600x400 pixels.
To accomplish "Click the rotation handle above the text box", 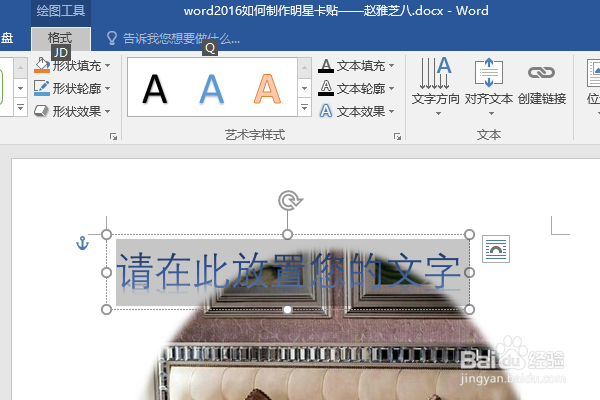I will (x=290, y=201).
